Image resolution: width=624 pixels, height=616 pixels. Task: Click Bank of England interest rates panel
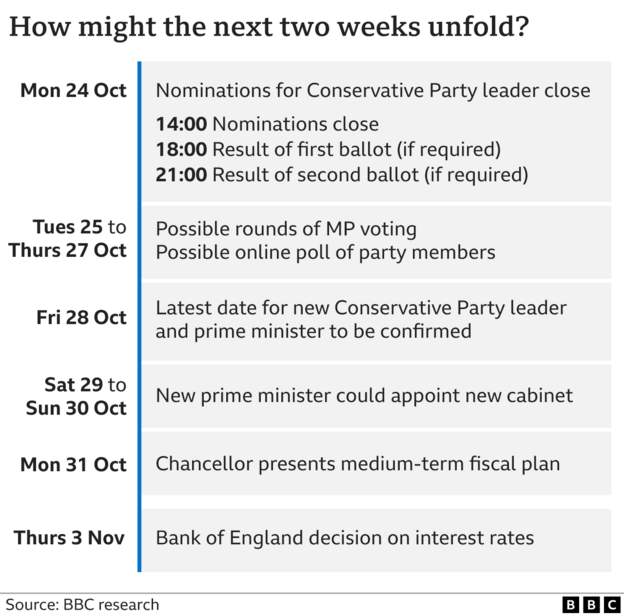(376, 540)
